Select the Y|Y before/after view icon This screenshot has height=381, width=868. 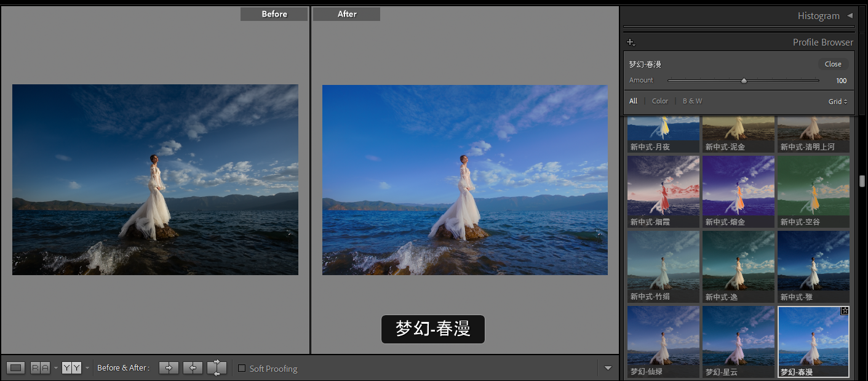tap(71, 368)
